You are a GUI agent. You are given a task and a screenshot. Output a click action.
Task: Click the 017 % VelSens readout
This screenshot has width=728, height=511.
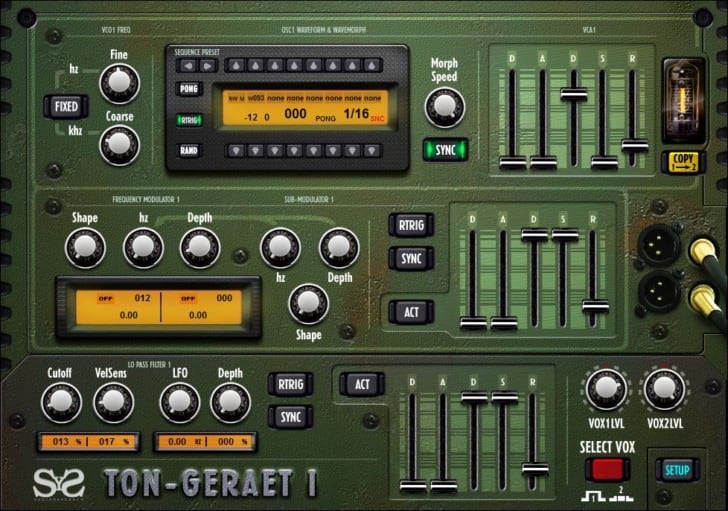[113, 441]
